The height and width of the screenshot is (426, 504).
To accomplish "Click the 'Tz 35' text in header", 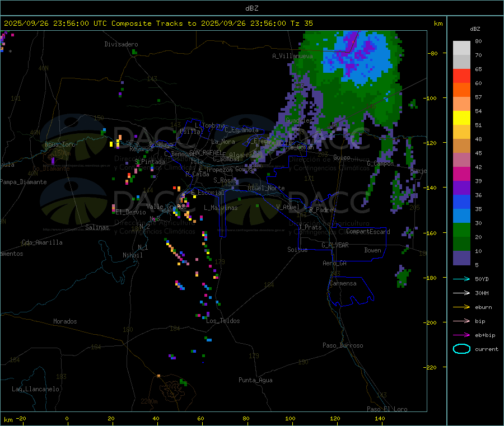I will click(301, 24).
